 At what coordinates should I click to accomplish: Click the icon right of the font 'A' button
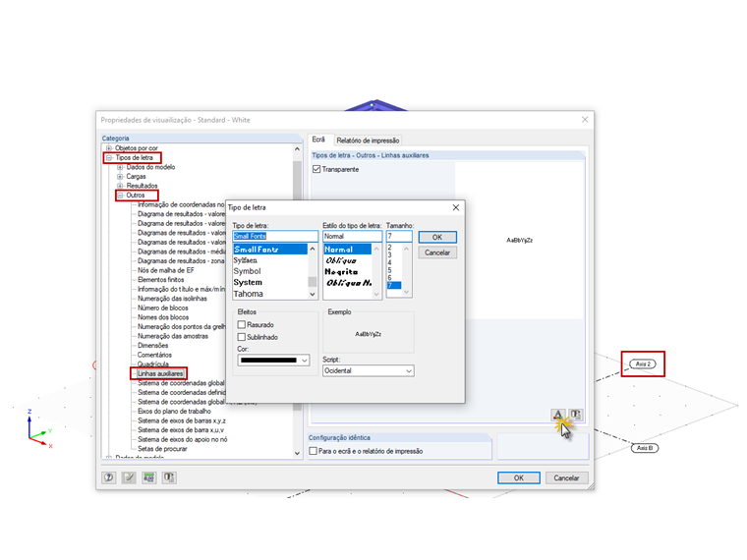click(576, 415)
